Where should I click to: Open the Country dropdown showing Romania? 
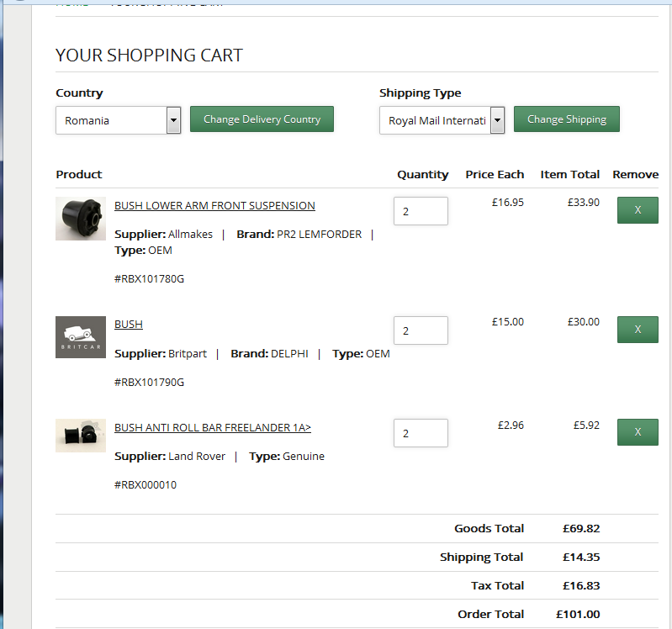[x=119, y=120]
